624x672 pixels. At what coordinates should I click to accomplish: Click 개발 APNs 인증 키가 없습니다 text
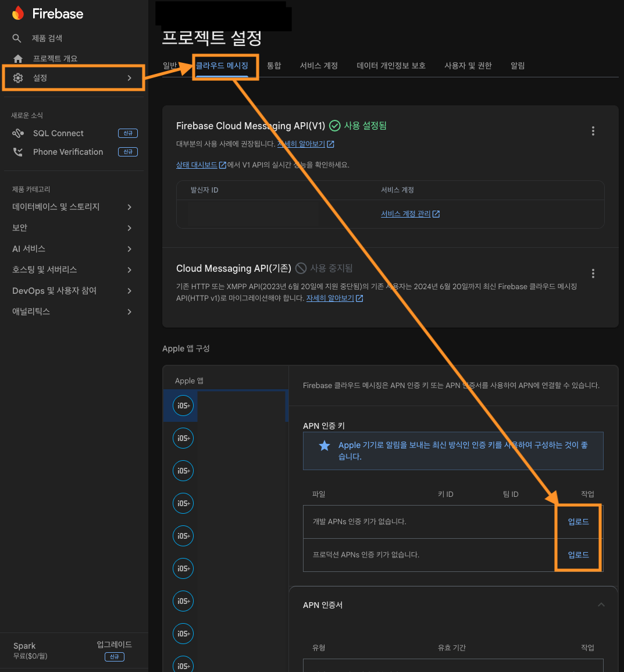(359, 521)
